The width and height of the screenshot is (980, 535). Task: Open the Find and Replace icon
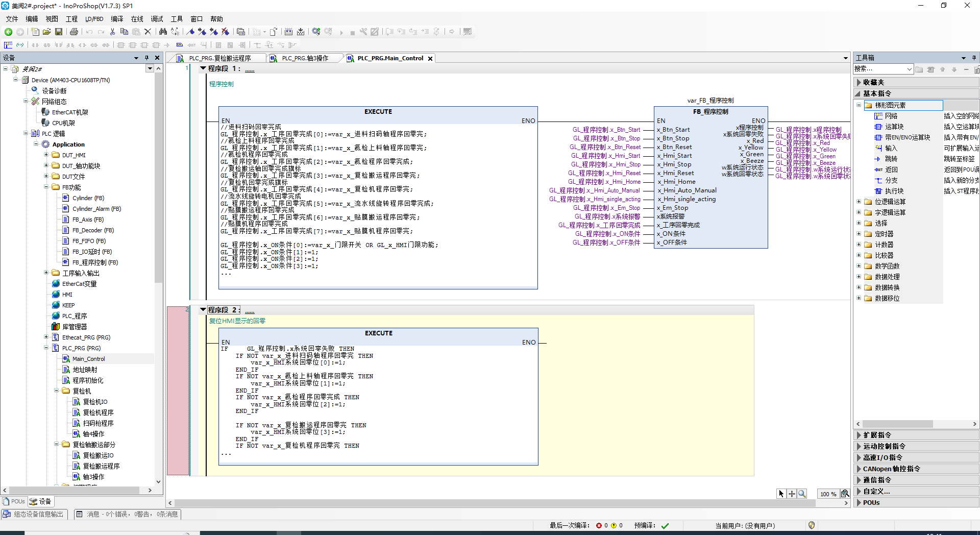175,32
